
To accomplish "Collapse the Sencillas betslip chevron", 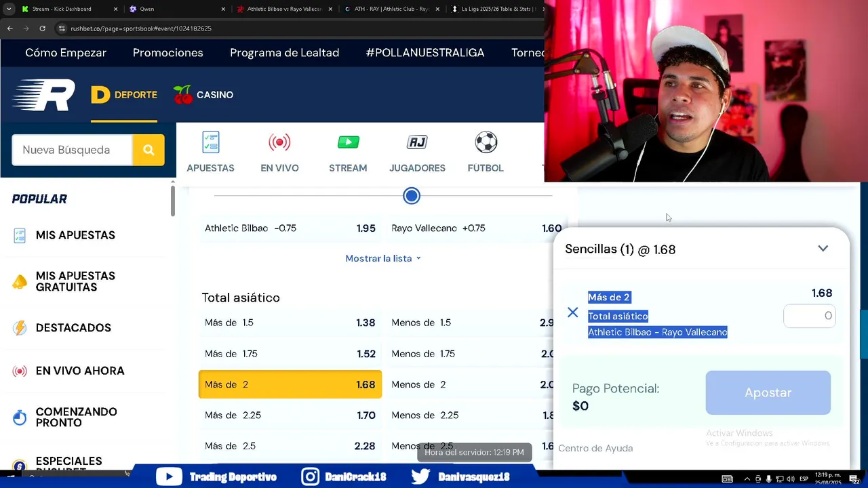I will tap(823, 249).
